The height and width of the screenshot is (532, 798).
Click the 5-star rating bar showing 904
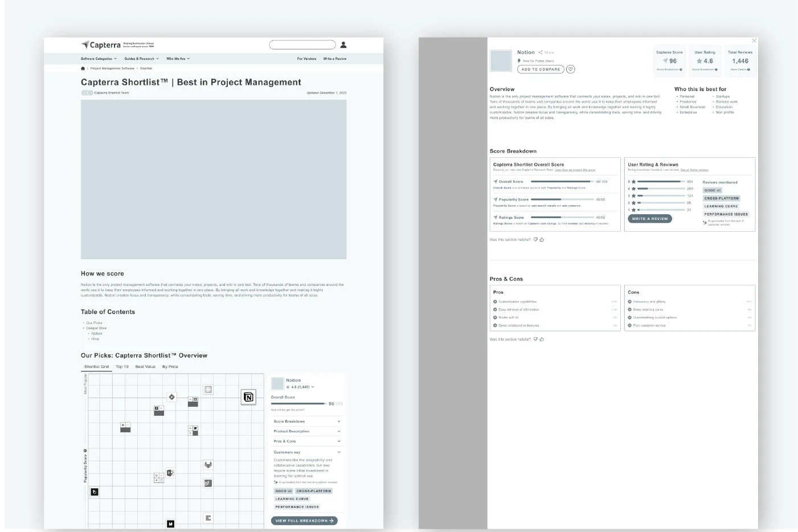pos(661,182)
